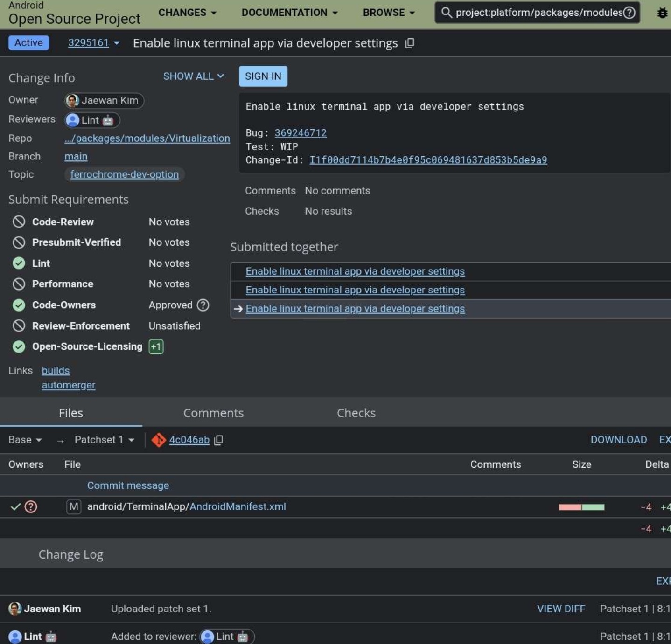Click the search magnifier icon
671x644 pixels.
(x=447, y=13)
